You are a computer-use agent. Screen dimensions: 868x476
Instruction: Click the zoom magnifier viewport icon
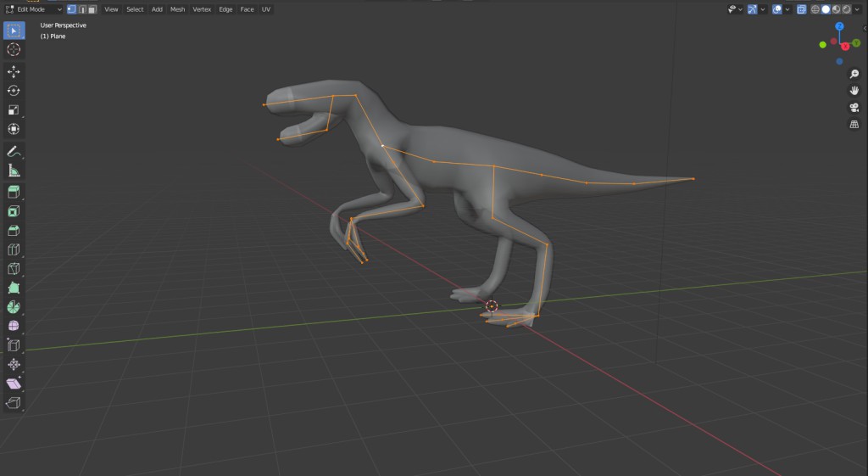[854, 75]
